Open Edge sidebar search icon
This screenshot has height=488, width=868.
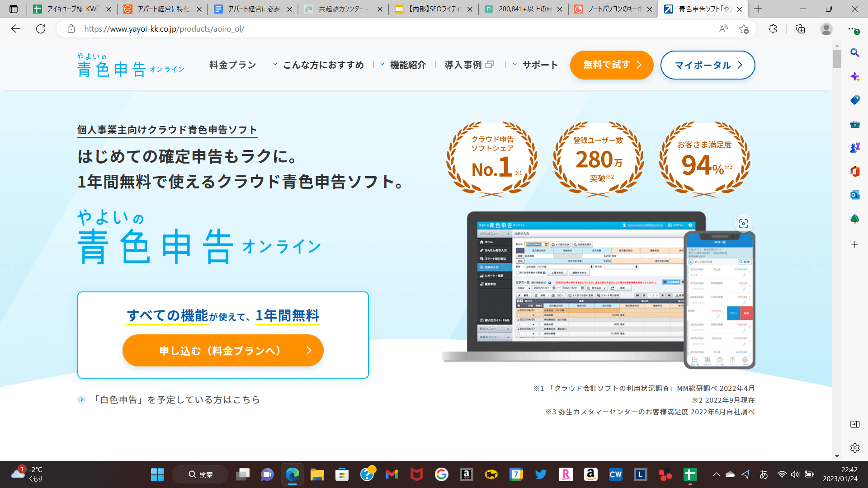(854, 53)
